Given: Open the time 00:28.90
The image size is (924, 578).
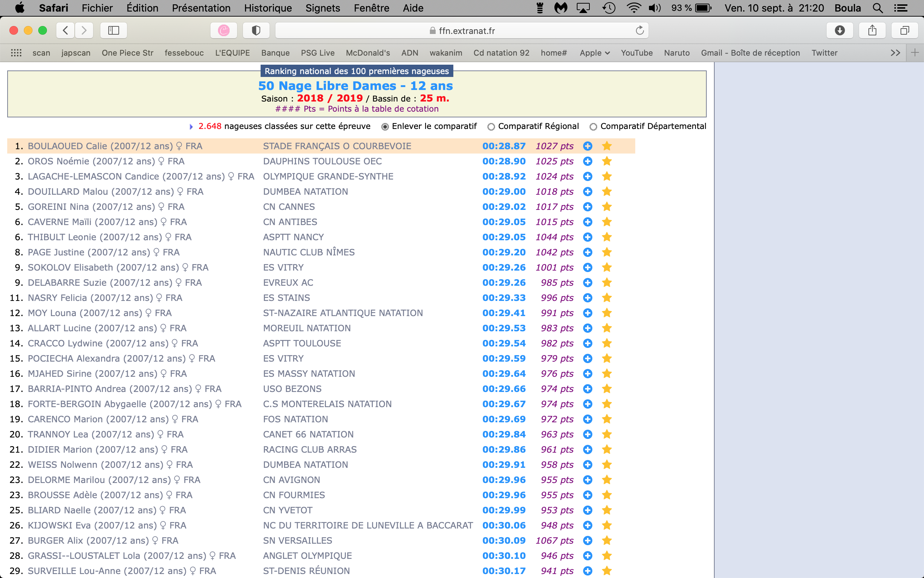Looking at the screenshot, I should coord(504,161).
